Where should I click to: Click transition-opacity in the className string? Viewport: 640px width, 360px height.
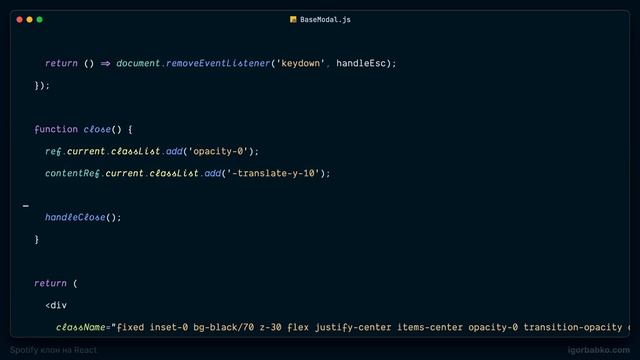[573, 327]
